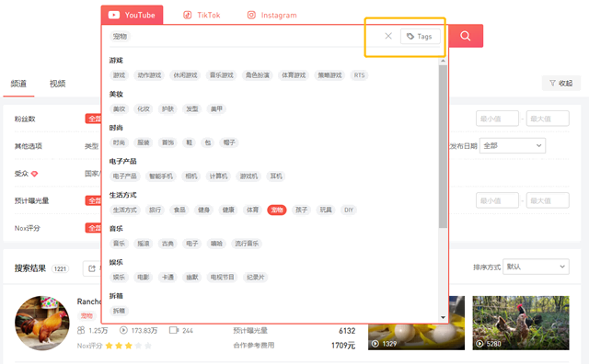Screen dimensions: 589x364
Task: Toggle the 流行音乐 tag
Action: click(247, 244)
